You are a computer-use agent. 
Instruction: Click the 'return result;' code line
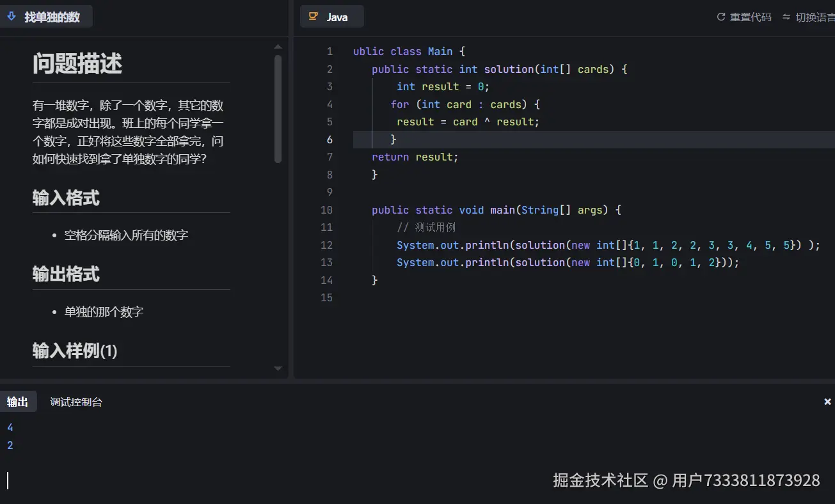[415, 157]
